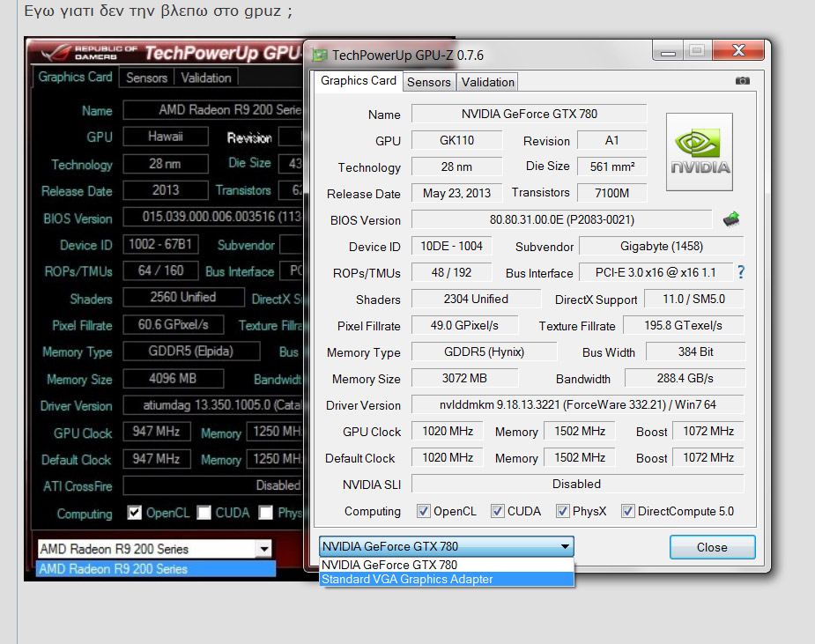The image size is (815, 644).
Task: Click the 7100M transistors value
Action: coord(611,193)
